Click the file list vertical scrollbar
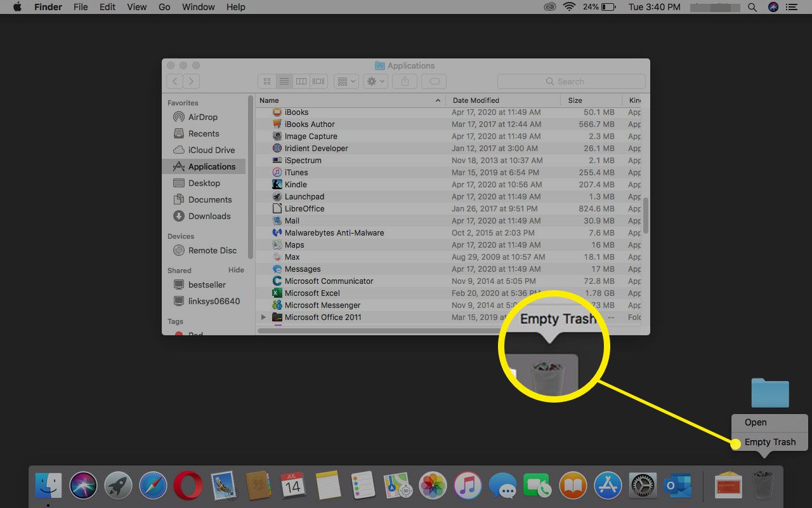This screenshot has width=812, height=508. [646, 215]
